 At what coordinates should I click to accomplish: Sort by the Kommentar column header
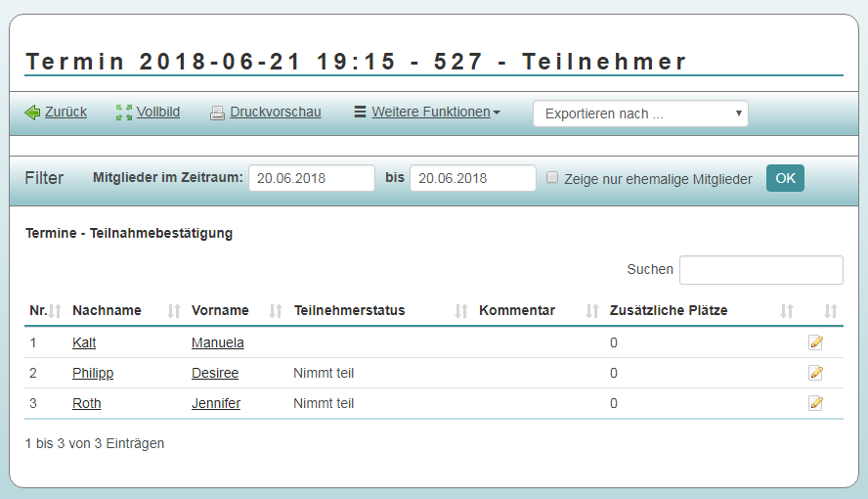pyautogui.click(x=517, y=310)
